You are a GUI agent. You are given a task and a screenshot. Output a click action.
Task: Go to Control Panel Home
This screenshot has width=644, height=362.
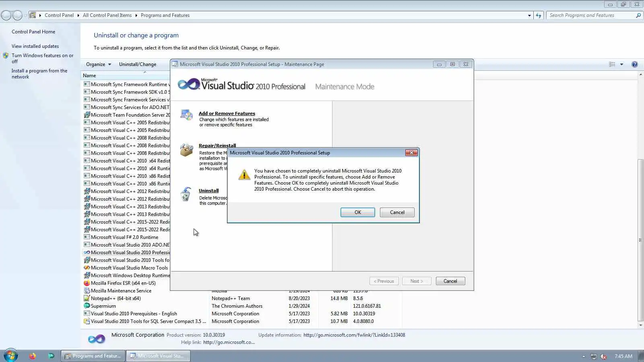tap(33, 32)
